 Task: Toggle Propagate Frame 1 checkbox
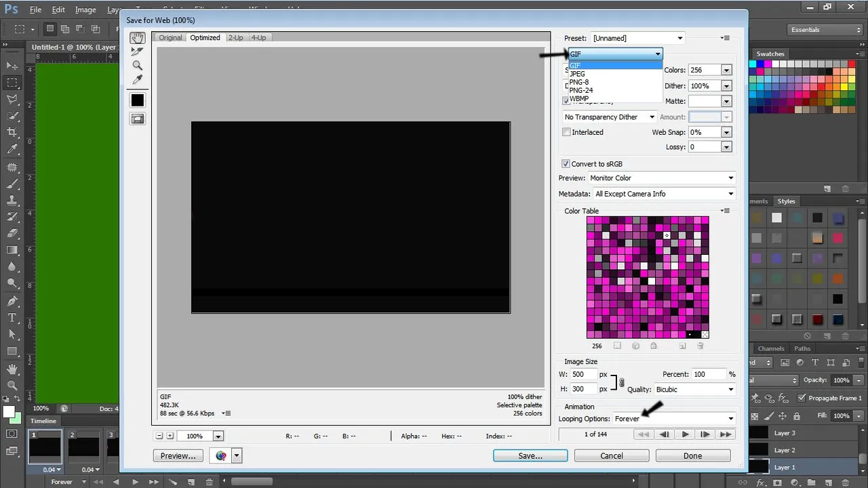[x=802, y=398]
